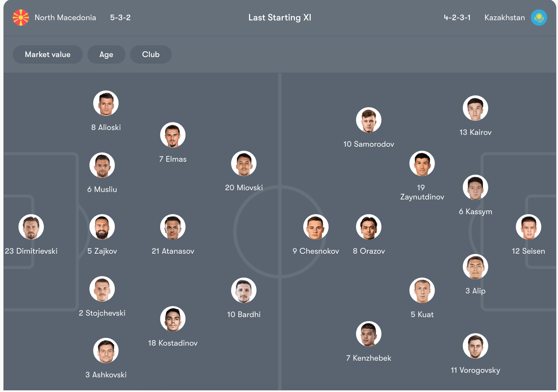
Task: Click the 7 Kenzhebek name label
Action: click(369, 358)
